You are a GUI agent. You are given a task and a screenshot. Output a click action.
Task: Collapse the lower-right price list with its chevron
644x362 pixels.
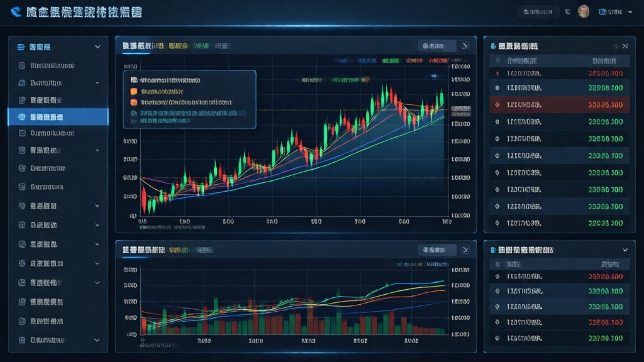625,250
